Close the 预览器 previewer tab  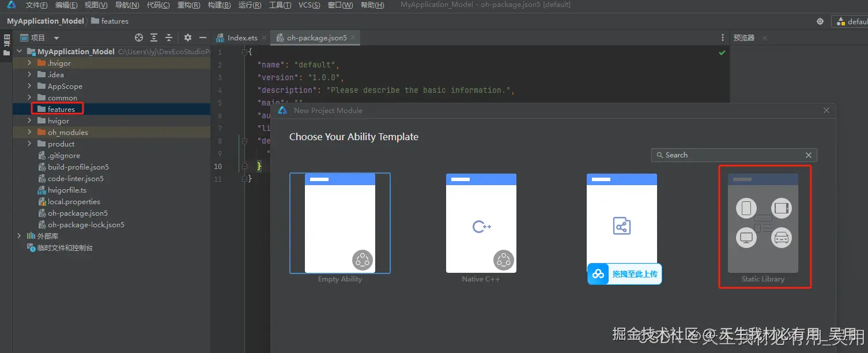coord(765,38)
